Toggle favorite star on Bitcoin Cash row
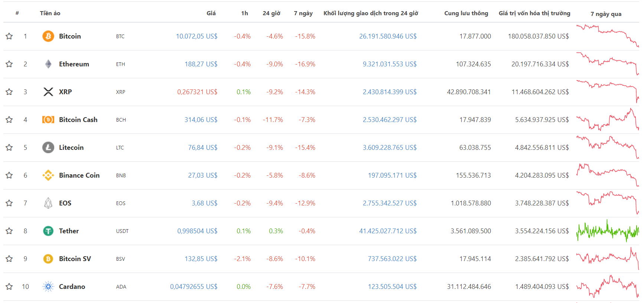The image size is (644, 303). point(9,119)
